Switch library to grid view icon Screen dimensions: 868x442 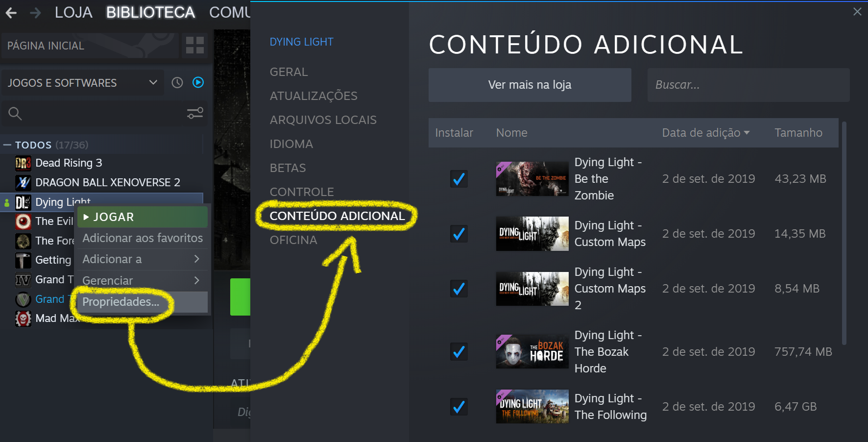coord(195,45)
